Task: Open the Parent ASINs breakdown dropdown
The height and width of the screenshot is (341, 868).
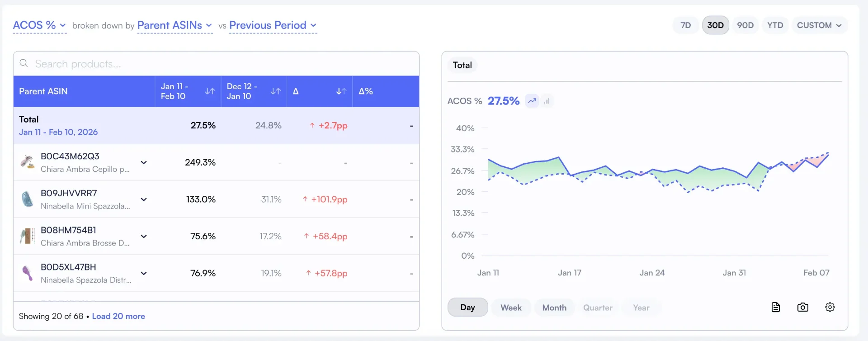Action: pyautogui.click(x=175, y=25)
